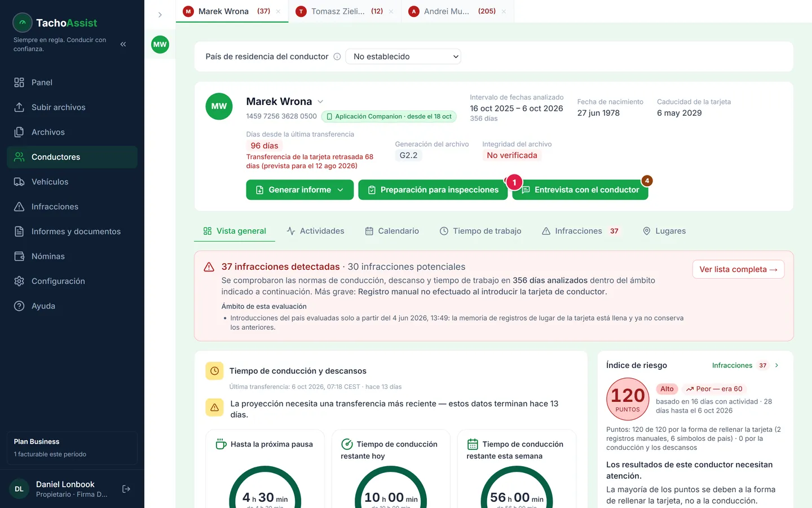Open sidebar Infracciones warning item
The height and width of the screenshot is (508, 812).
pyautogui.click(x=72, y=207)
